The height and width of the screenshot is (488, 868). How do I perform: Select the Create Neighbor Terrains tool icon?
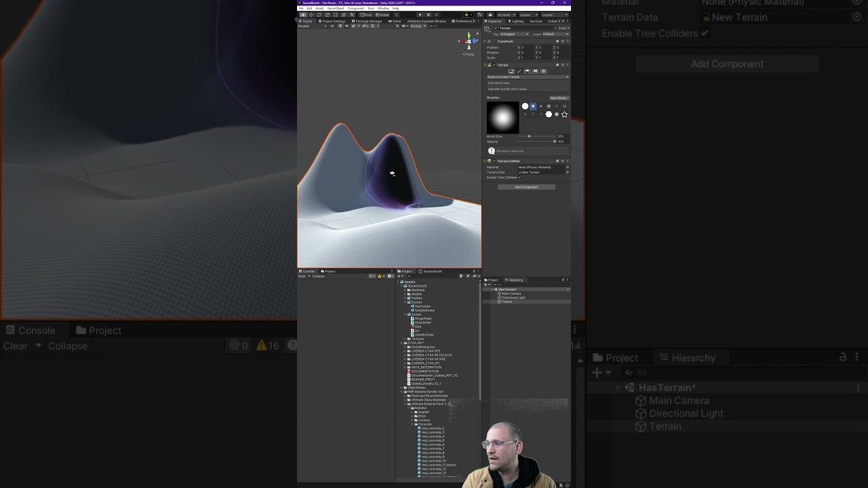(511, 71)
